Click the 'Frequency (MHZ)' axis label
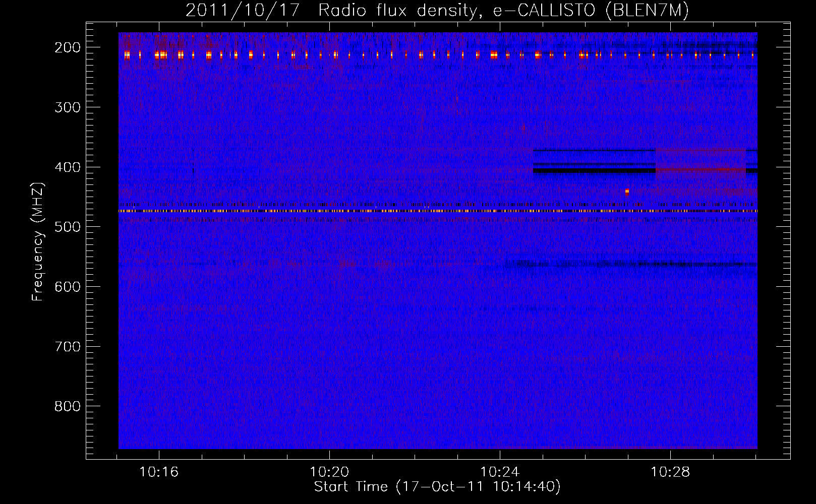The width and height of the screenshot is (816, 504). point(38,242)
